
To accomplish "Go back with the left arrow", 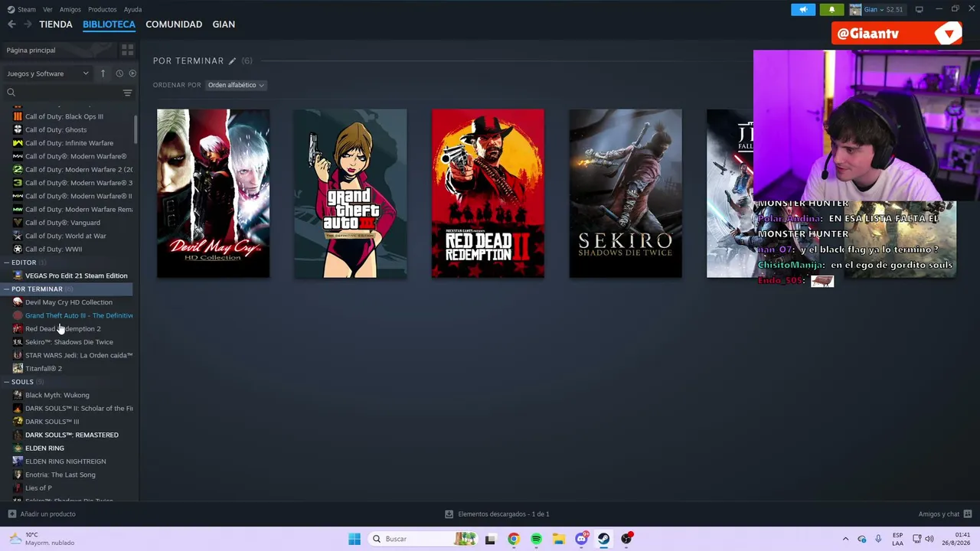I will tap(11, 24).
